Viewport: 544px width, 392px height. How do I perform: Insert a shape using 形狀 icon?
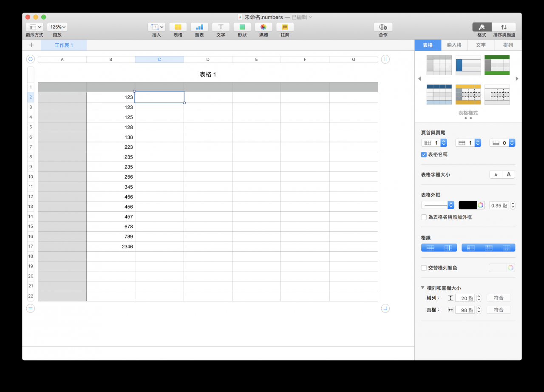pyautogui.click(x=242, y=27)
